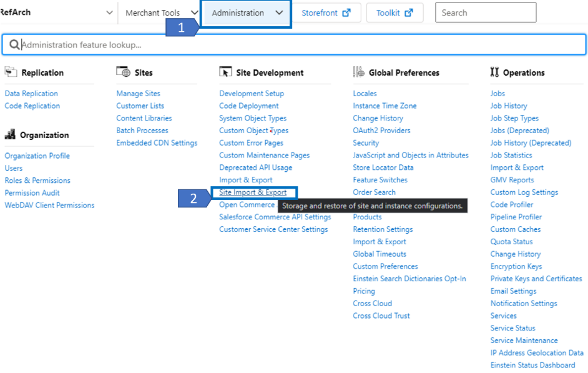Open Development Setup
Screen dimensions: 588x373
click(252, 94)
